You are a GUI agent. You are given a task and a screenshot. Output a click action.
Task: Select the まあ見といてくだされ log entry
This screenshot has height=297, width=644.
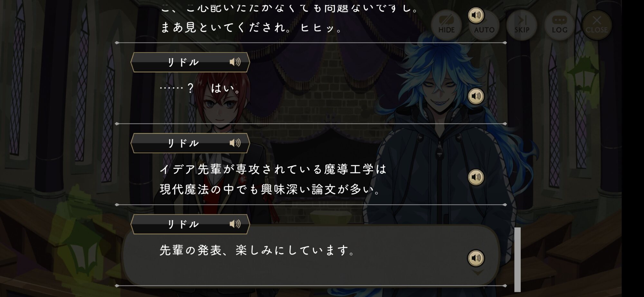pos(251,27)
